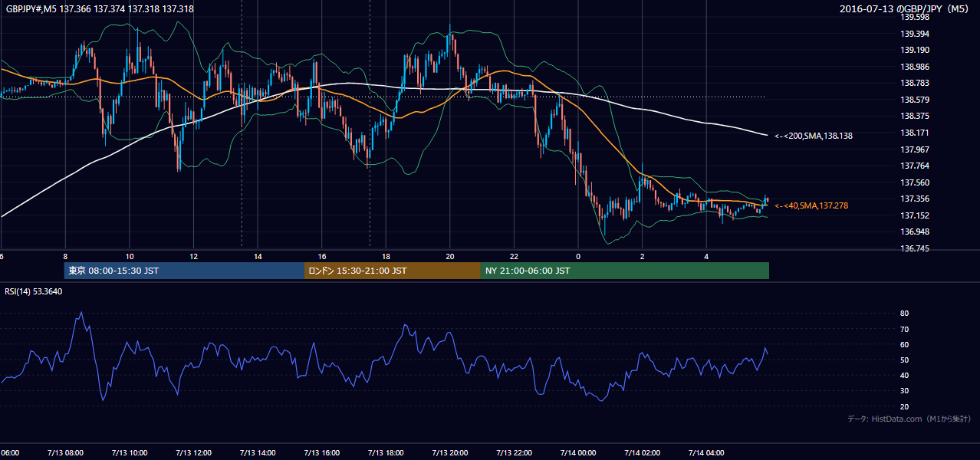Click price axis label 138.375
The width and height of the screenshot is (980, 460).
[x=915, y=116]
